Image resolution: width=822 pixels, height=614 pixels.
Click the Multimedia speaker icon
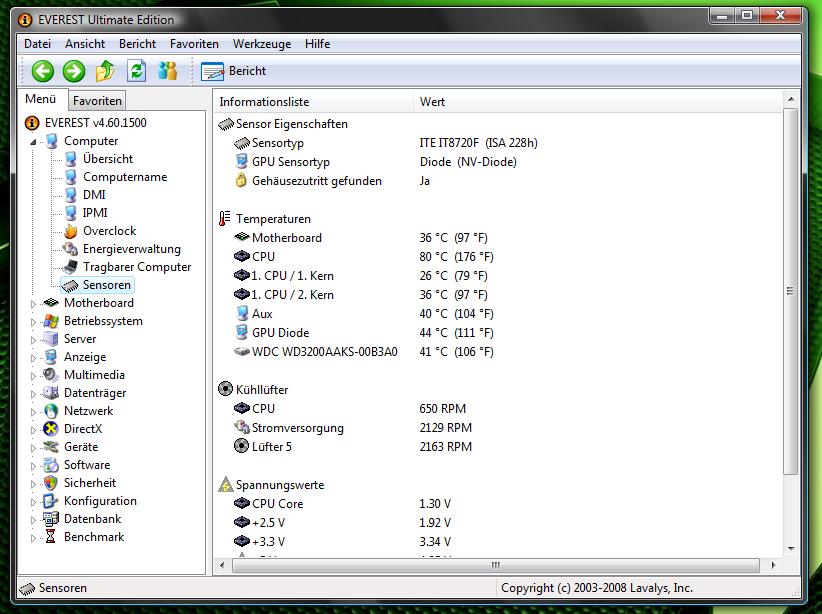pyautogui.click(x=51, y=375)
